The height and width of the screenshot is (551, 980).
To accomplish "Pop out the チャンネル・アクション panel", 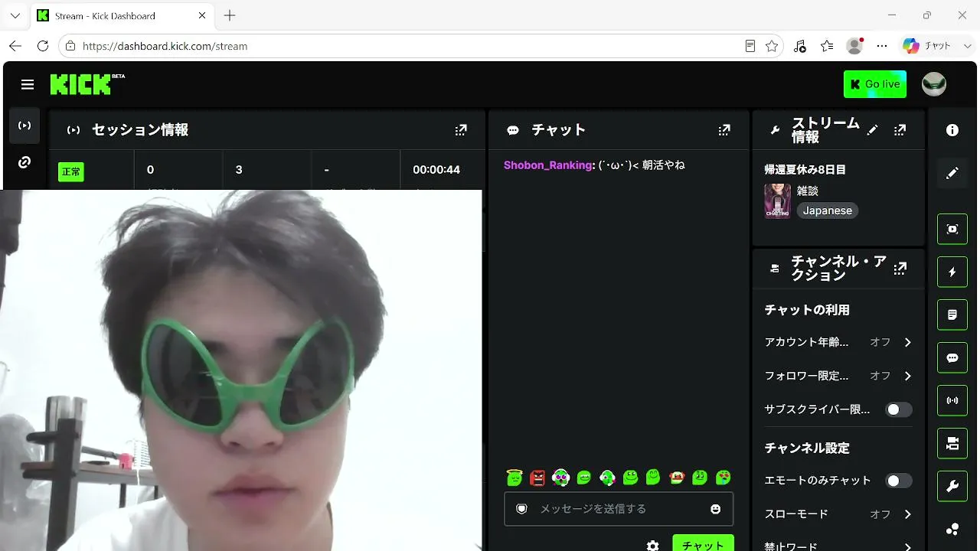I will click(x=900, y=268).
